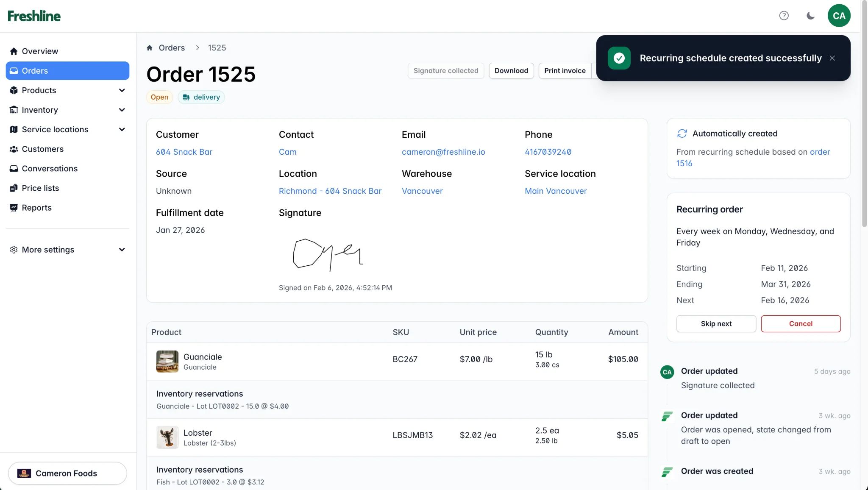Open the Reports section
The image size is (868, 490).
coord(36,207)
